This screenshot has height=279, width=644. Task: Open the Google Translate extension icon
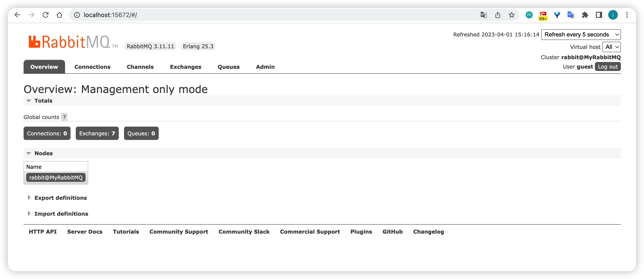571,15
